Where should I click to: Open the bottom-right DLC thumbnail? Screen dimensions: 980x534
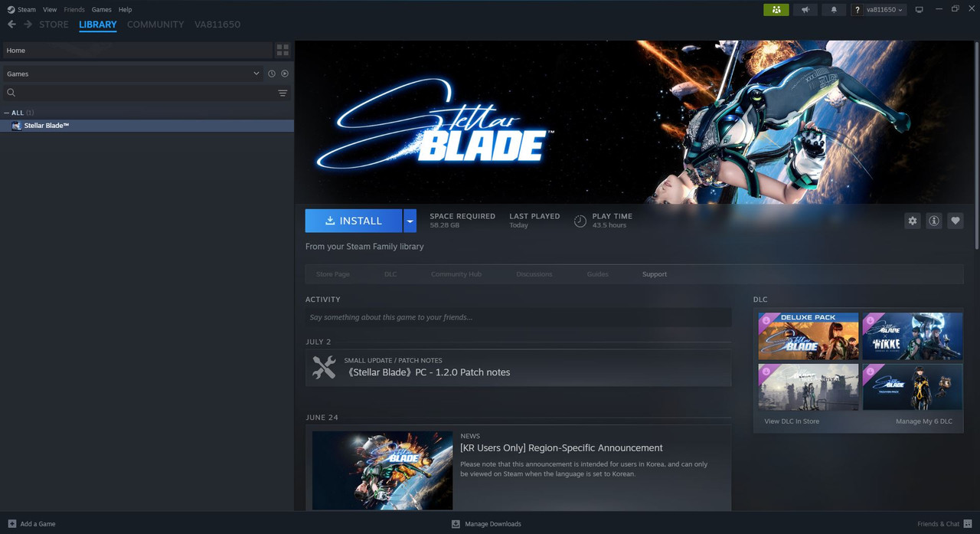point(913,387)
